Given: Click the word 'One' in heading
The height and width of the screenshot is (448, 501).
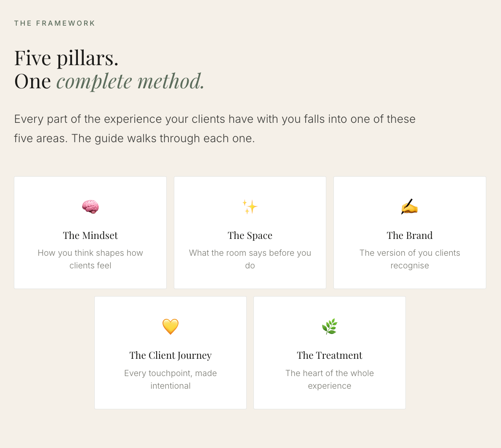Looking at the screenshot, I should 32,82.
